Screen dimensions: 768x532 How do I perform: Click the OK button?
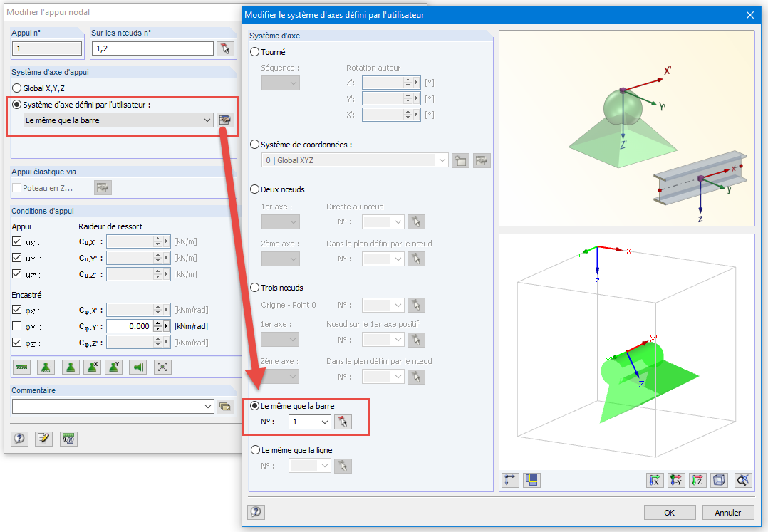click(670, 513)
